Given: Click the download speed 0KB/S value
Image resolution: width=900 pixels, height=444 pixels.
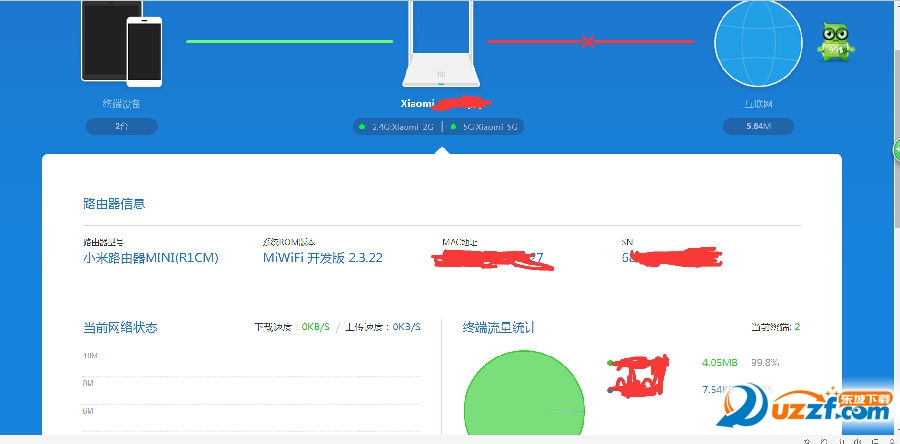Looking at the screenshot, I should tap(316, 327).
